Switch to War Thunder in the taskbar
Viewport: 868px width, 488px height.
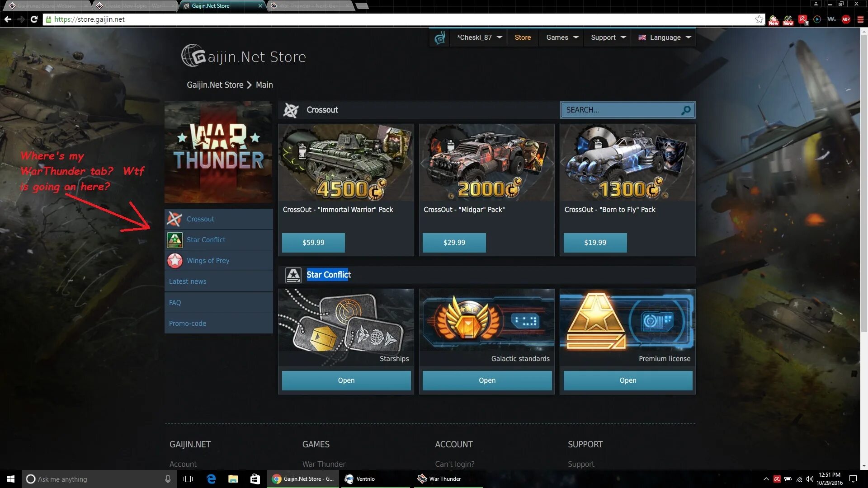448,479
